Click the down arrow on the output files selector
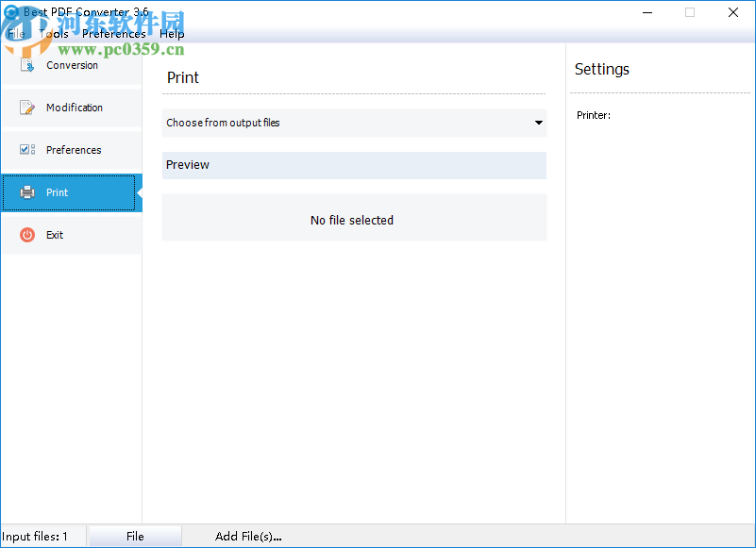756x548 pixels. coord(537,123)
